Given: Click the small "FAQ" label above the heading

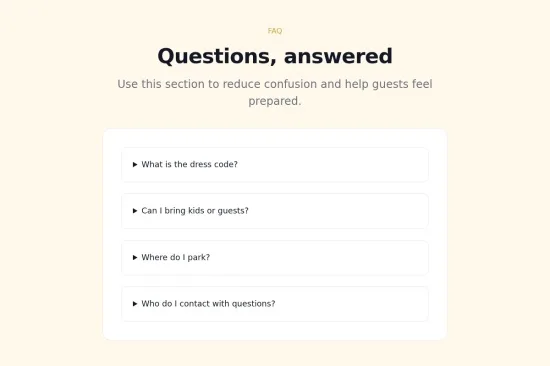Looking at the screenshot, I should (275, 31).
